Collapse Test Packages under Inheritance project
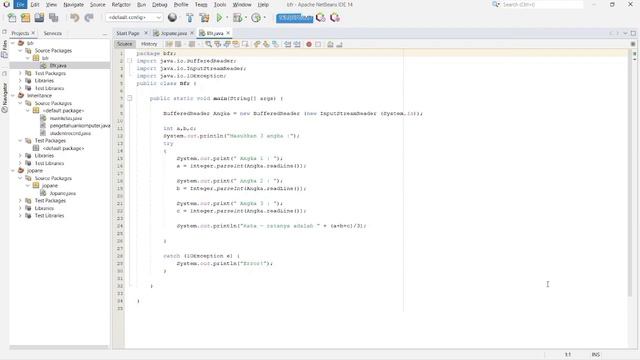Screen dimensions: 640x360 click(20, 140)
